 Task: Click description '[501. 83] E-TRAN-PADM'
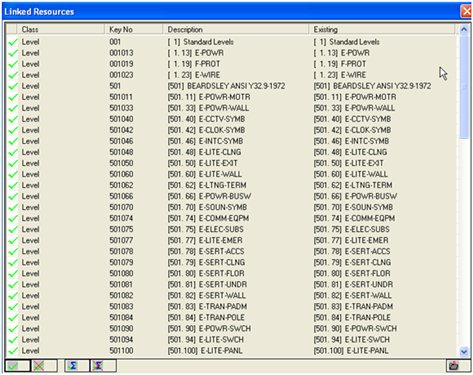point(207,306)
